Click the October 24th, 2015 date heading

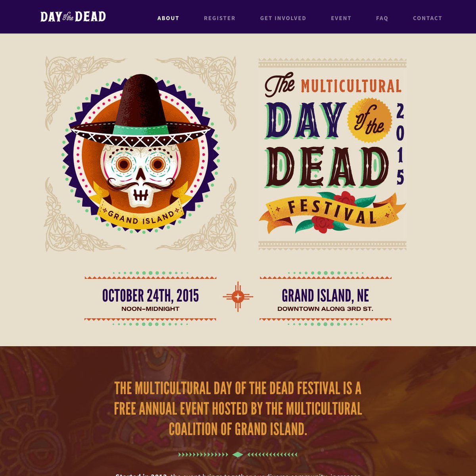150,296
